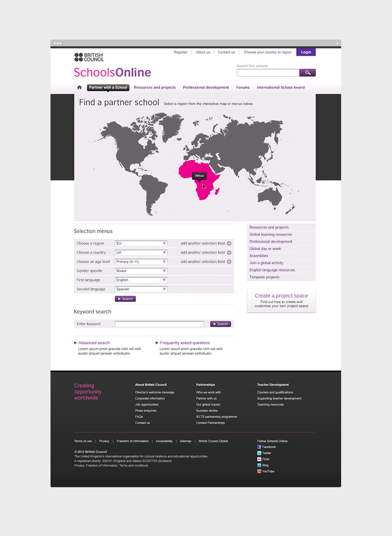Switch to International School Award tab
392x536 pixels.
click(281, 88)
